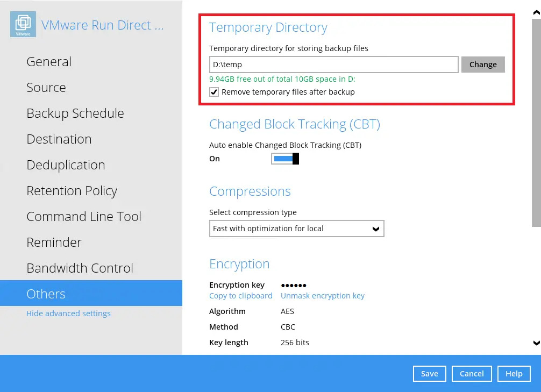Toggle the Changed Block Tracking switch
The image size is (541, 392).
point(284,159)
